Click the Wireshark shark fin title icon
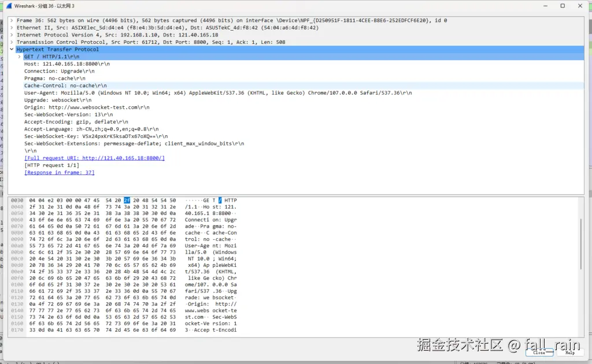This screenshot has height=364, width=592. (x=9, y=6)
